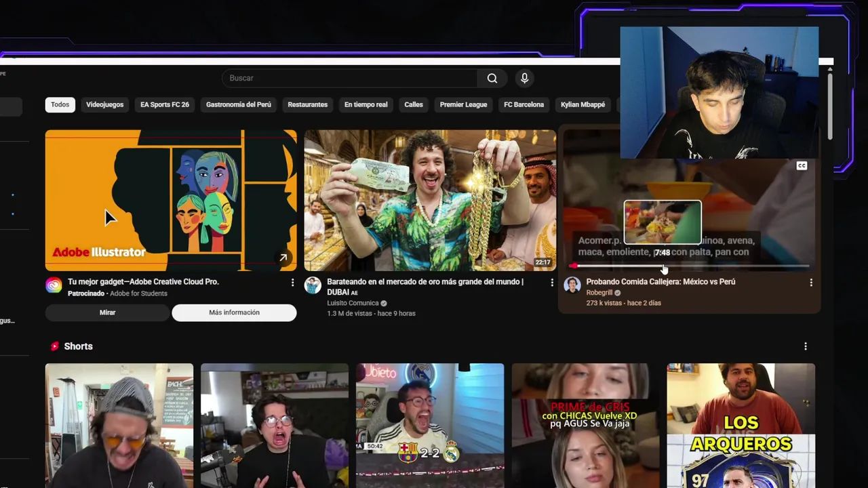The height and width of the screenshot is (488, 868).
Task: Open Dubai gold market video thumbnail
Action: tap(430, 201)
